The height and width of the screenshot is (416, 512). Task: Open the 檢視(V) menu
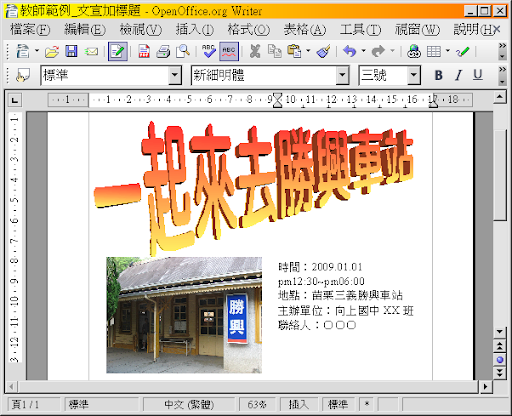click(x=141, y=30)
